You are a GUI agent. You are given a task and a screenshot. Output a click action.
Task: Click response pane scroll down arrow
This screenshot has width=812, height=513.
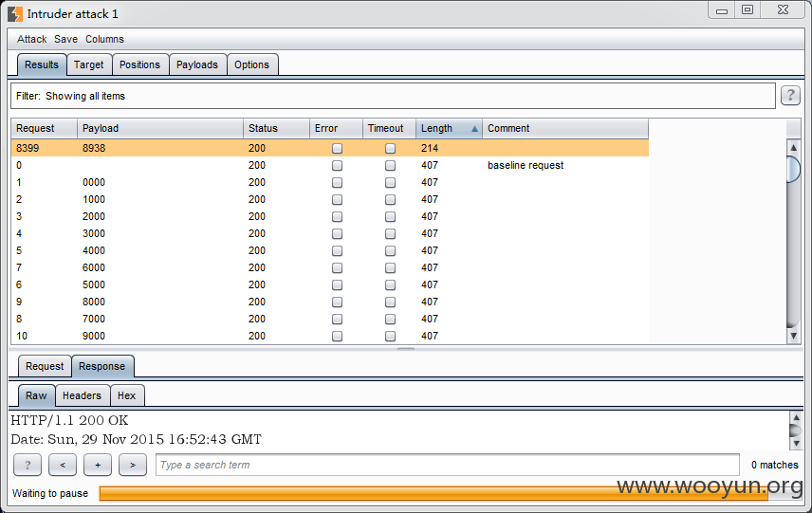click(x=796, y=444)
